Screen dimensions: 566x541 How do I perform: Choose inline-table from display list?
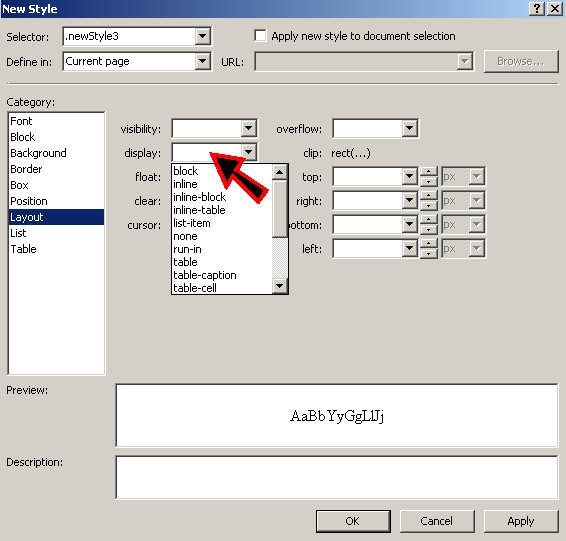click(222, 210)
